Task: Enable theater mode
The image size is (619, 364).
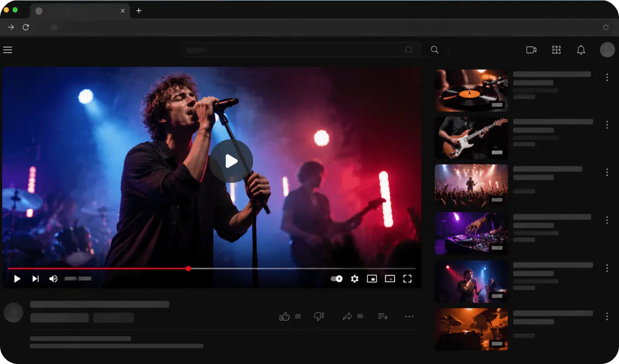Action: [390, 279]
